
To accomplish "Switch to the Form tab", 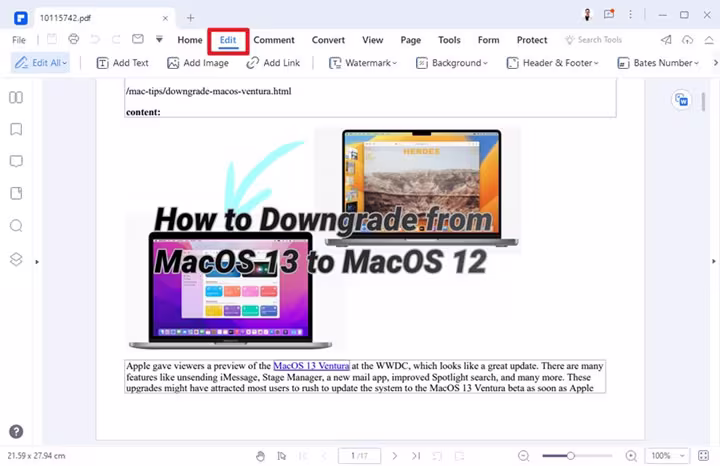I will [489, 40].
